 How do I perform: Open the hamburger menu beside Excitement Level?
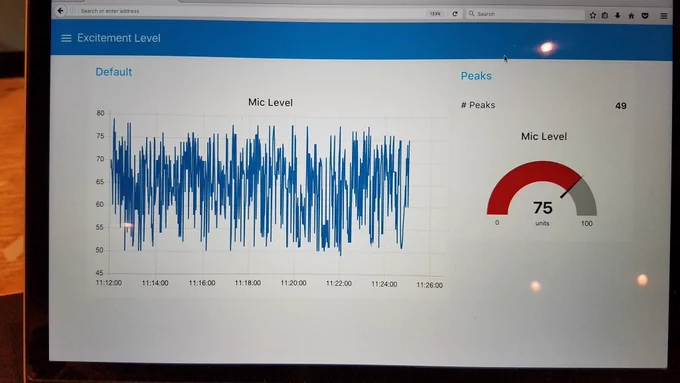[66, 38]
